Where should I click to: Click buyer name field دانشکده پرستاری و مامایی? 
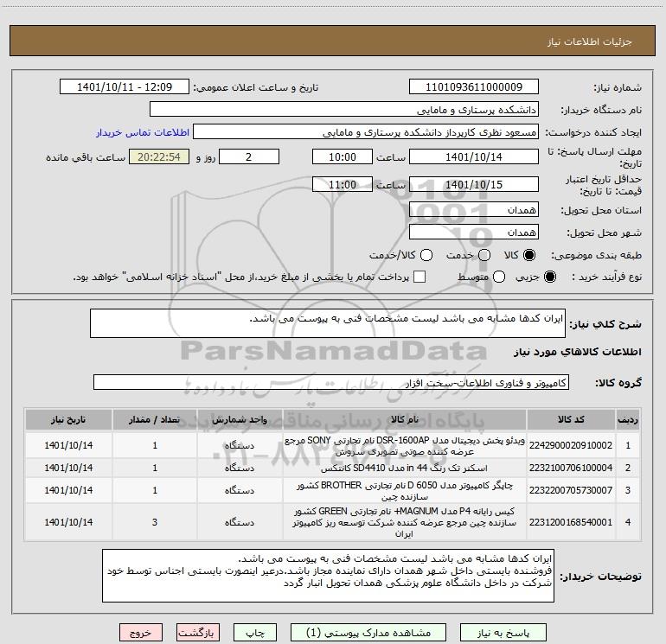pos(344,109)
